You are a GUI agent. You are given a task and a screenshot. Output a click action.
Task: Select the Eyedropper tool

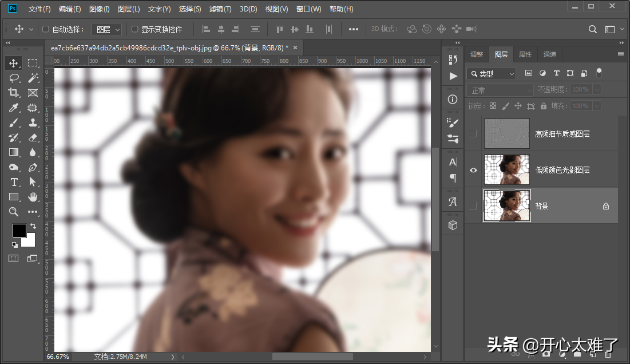coord(14,108)
